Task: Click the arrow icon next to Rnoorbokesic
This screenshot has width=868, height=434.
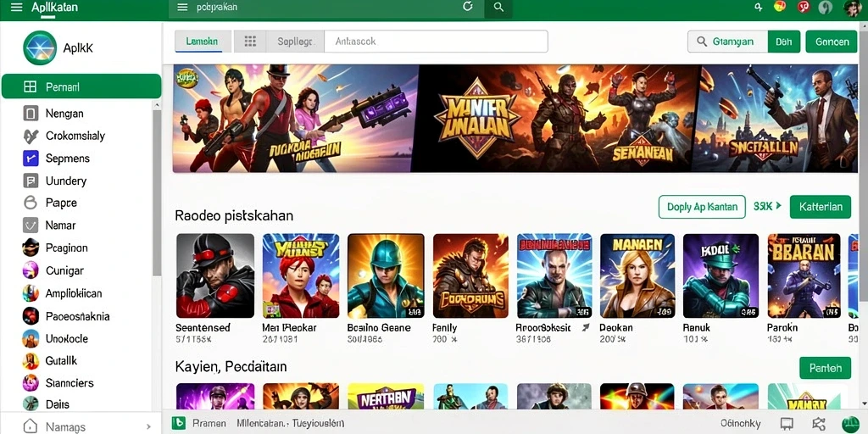Action: pos(586,328)
